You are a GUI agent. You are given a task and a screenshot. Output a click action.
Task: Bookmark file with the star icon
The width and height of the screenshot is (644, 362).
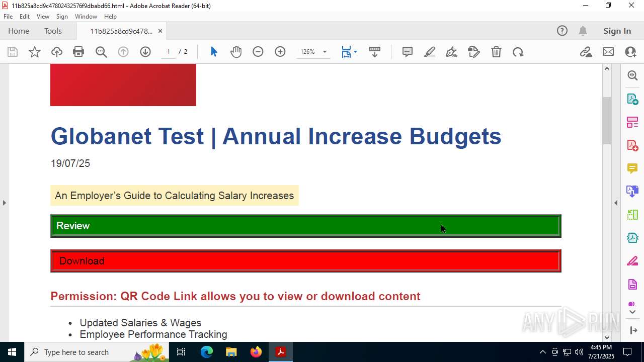(35, 52)
